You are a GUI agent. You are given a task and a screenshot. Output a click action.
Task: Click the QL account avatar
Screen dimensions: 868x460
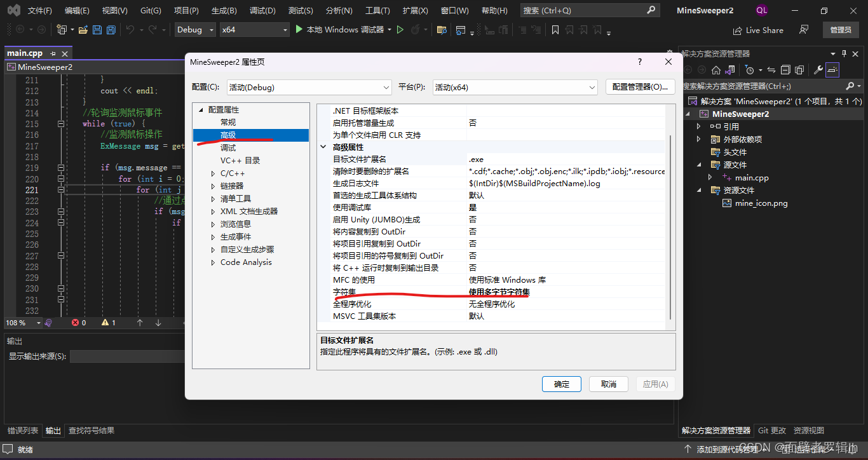(762, 10)
